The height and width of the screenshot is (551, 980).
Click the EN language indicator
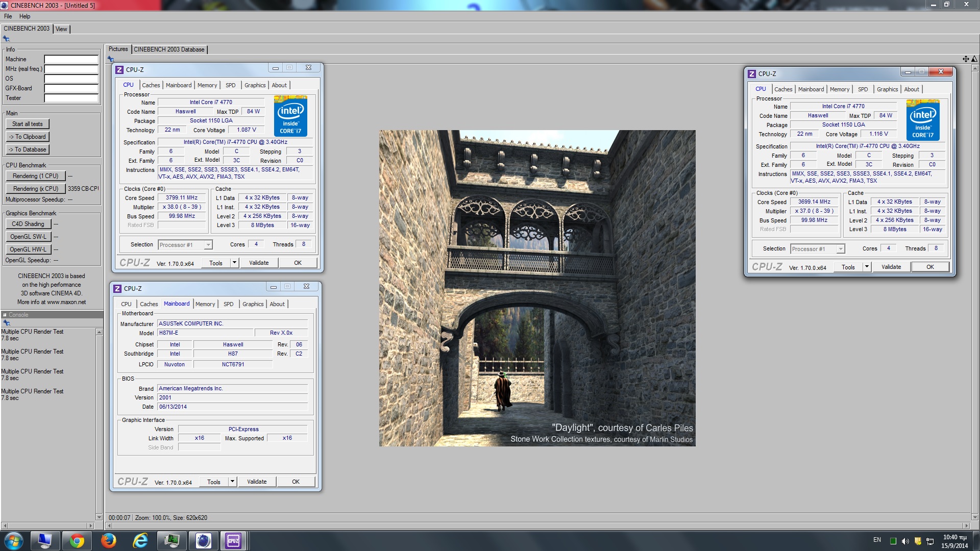(877, 540)
